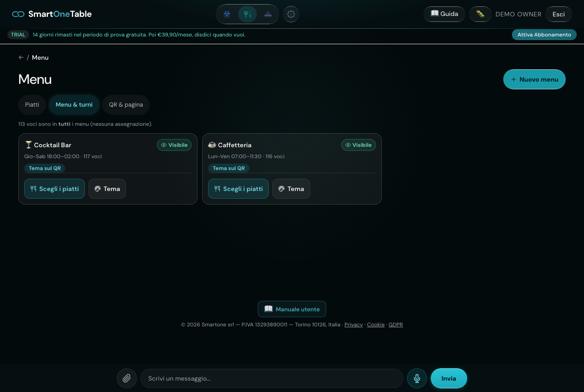Image resolution: width=584 pixels, height=392 pixels.
Task: Open the calendar reservations icon in top navigation
Action: coord(227,14)
